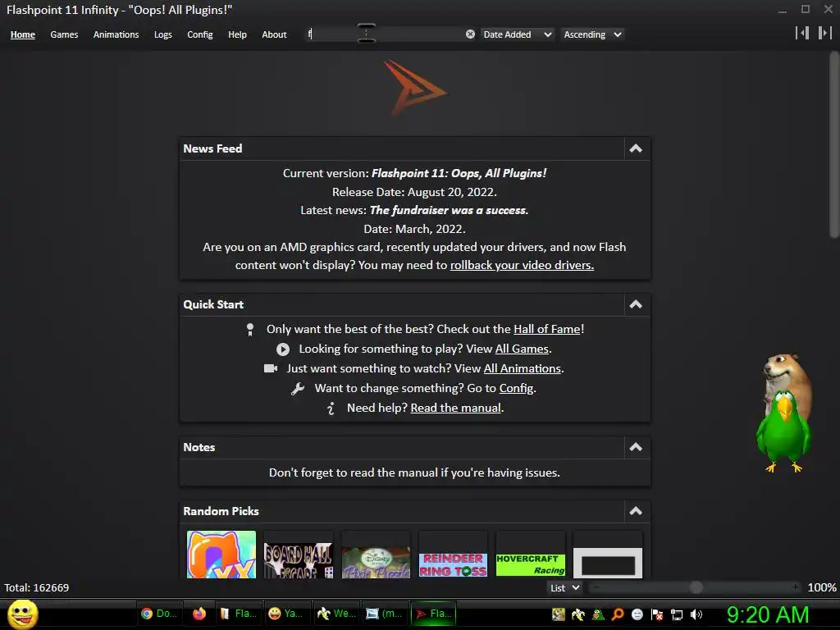
Task: Click the play icon beside All Games
Action: (x=283, y=349)
